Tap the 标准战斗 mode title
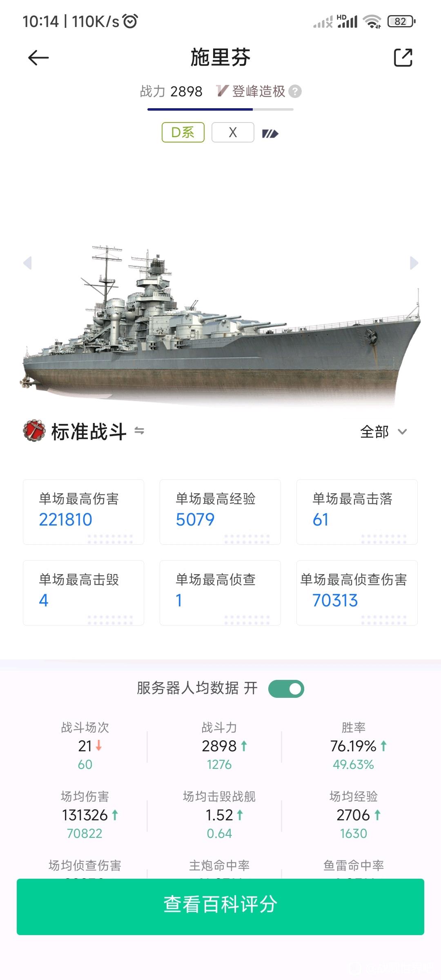The image size is (441, 980). click(x=89, y=432)
